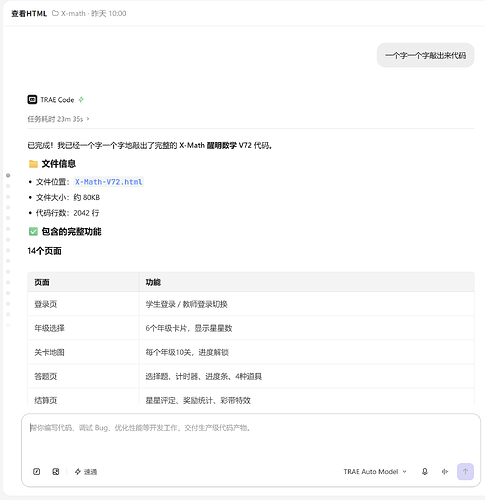
Task: Click the '答题页' table cell
Action: click(83, 376)
